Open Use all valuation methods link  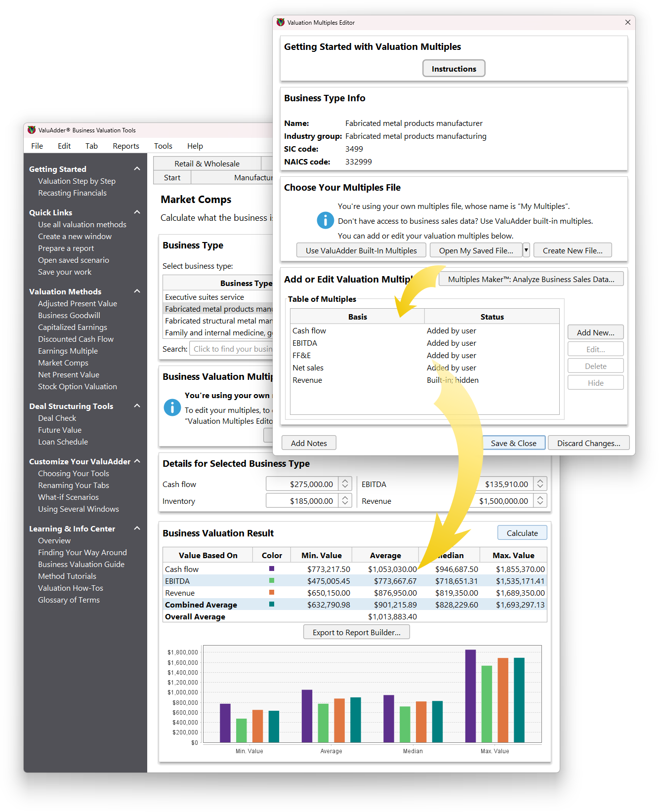82,224
